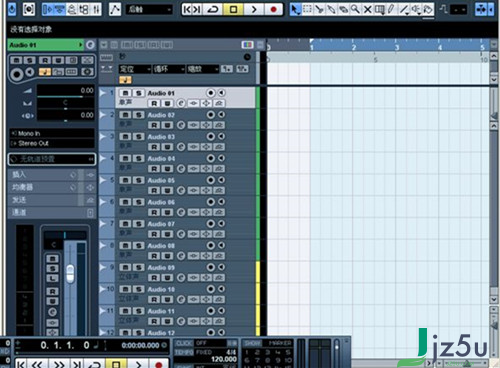This screenshot has width=500, height=368.
Task: Select the Range Selection tool
Action: (x=307, y=9)
